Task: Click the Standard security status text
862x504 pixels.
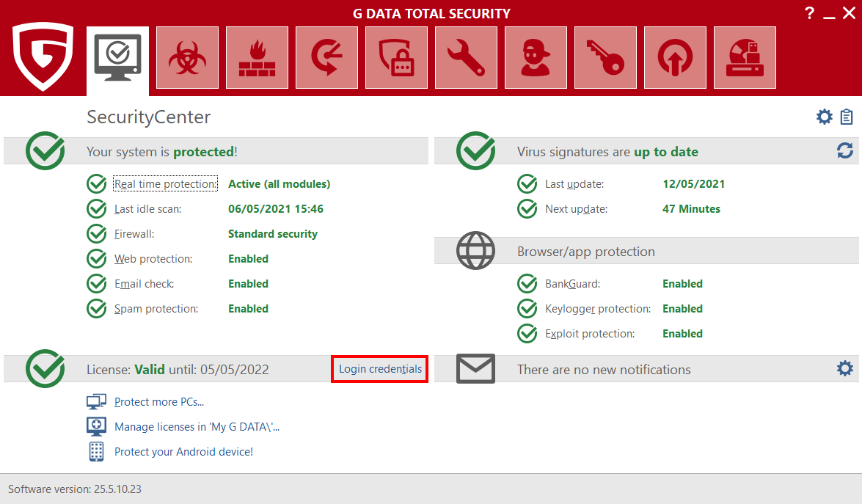Action: click(273, 234)
